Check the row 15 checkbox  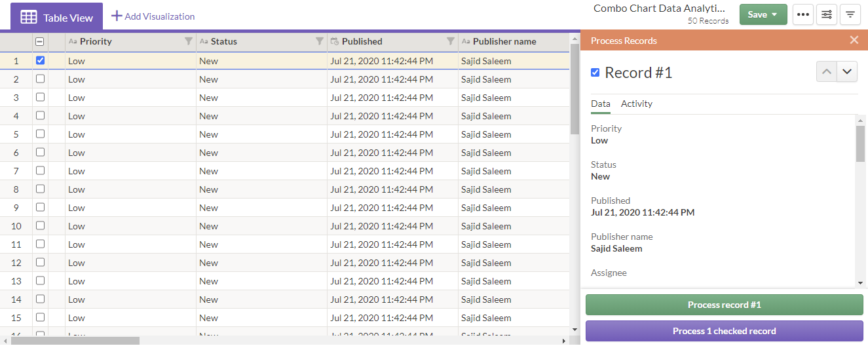(x=40, y=317)
